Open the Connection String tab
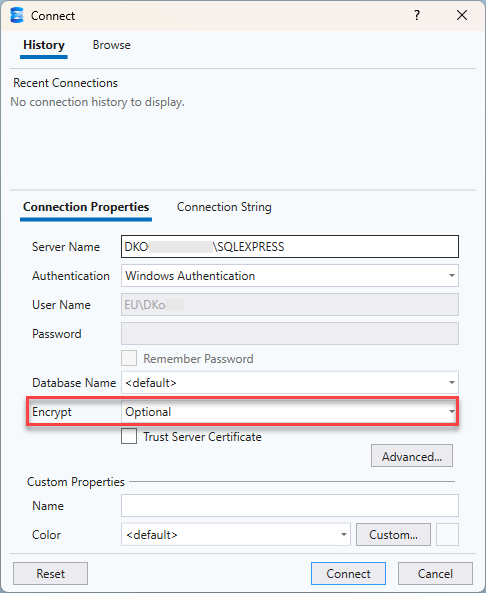The image size is (486, 593). (224, 207)
